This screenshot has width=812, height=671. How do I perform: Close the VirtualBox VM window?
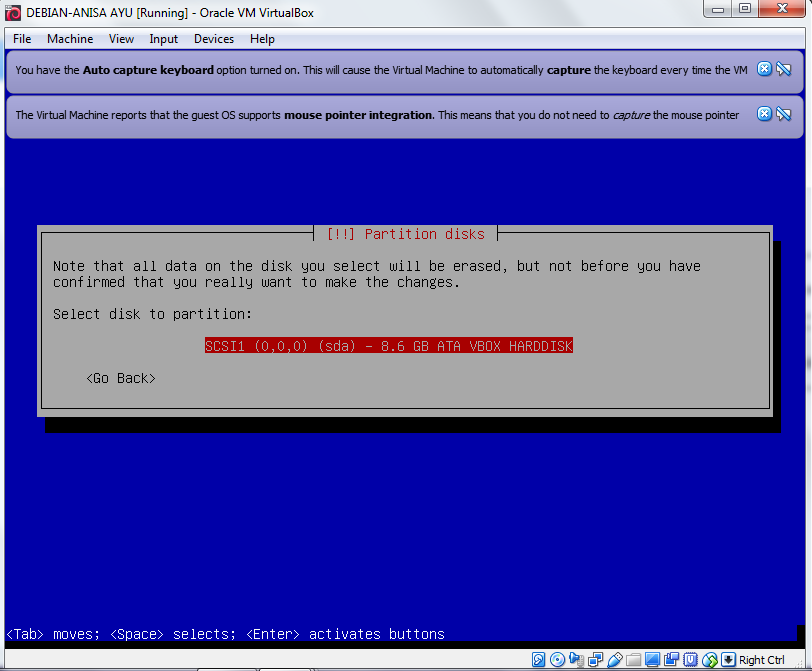pyautogui.click(x=782, y=9)
